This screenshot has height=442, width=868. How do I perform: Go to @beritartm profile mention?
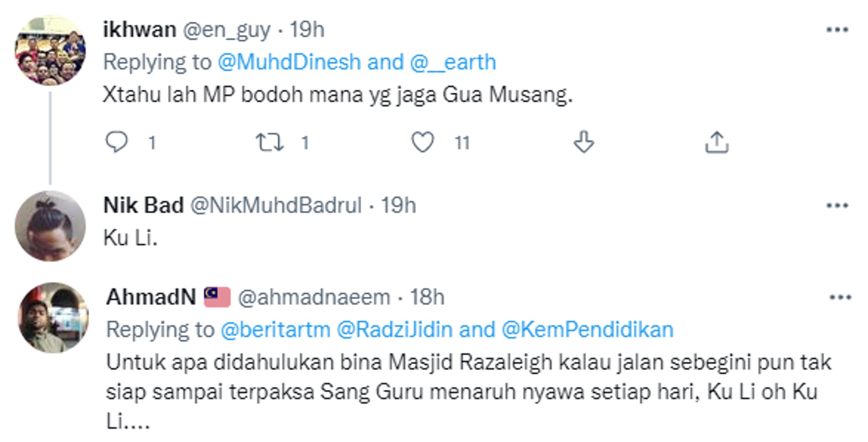276,330
